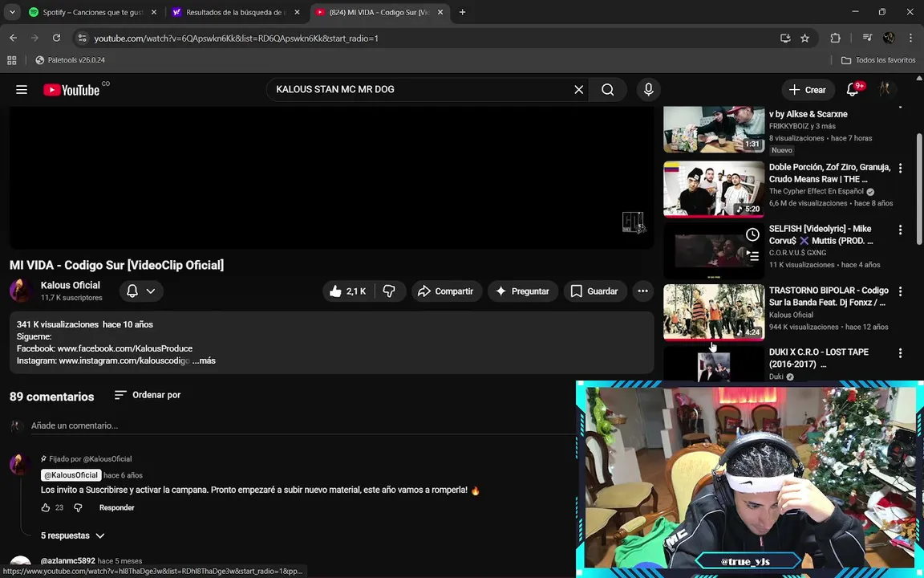Screen dimensions: 924x578
Task: Select the MI VIDA - Codigo Sur tab
Action: (x=380, y=12)
